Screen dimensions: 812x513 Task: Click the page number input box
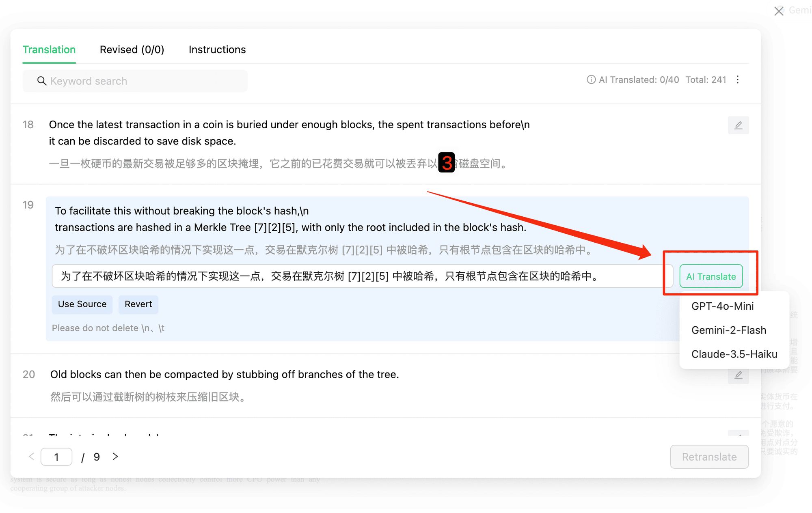[56, 457]
